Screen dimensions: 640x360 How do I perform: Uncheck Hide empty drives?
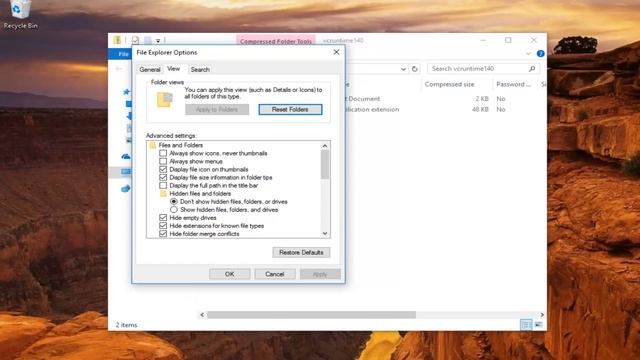(x=163, y=218)
